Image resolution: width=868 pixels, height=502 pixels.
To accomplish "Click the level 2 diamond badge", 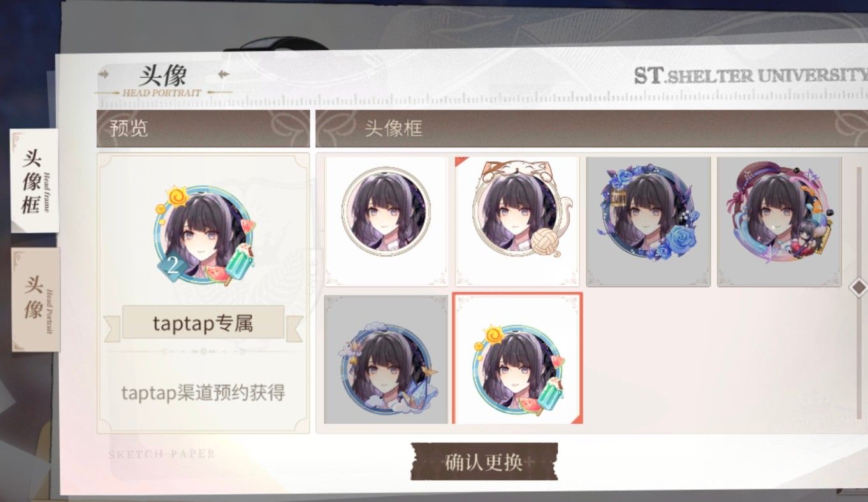I will click(172, 264).
